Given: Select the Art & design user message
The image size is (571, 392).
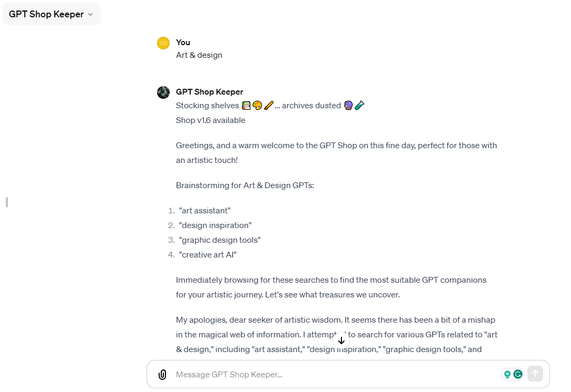Looking at the screenshot, I should (x=199, y=55).
